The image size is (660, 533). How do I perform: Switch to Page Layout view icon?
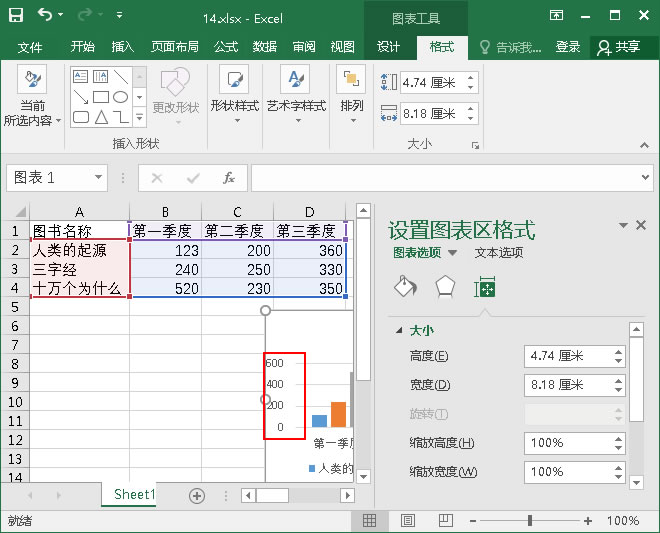(x=407, y=521)
